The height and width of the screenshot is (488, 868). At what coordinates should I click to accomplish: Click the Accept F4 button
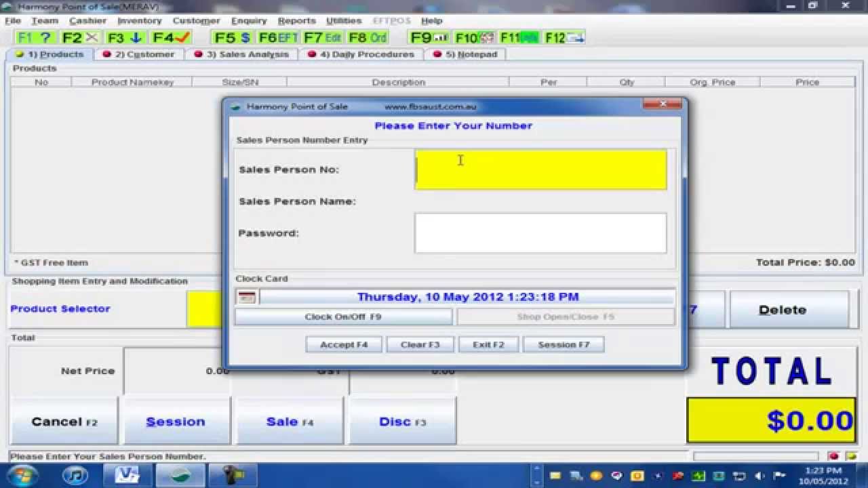pyautogui.click(x=344, y=344)
